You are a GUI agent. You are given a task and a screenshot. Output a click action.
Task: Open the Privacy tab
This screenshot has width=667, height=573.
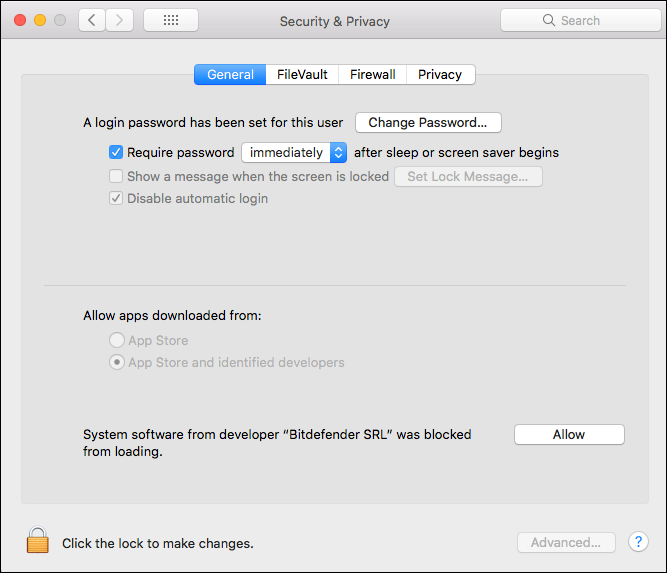[x=440, y=74]
